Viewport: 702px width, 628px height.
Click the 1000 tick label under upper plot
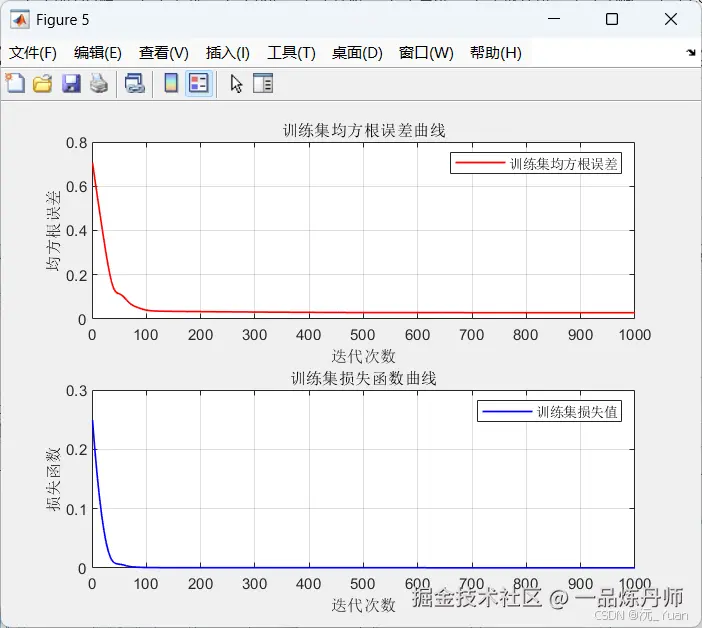634,335
